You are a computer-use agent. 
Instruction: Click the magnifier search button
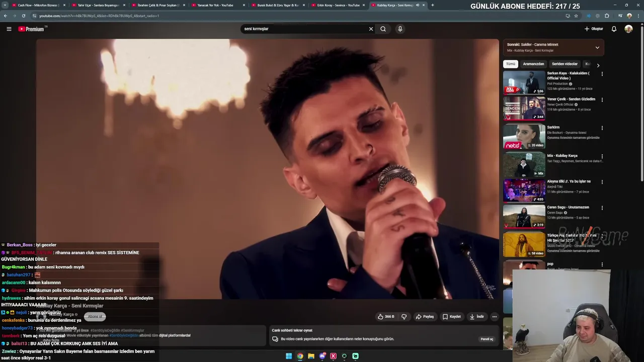[383, 29]
